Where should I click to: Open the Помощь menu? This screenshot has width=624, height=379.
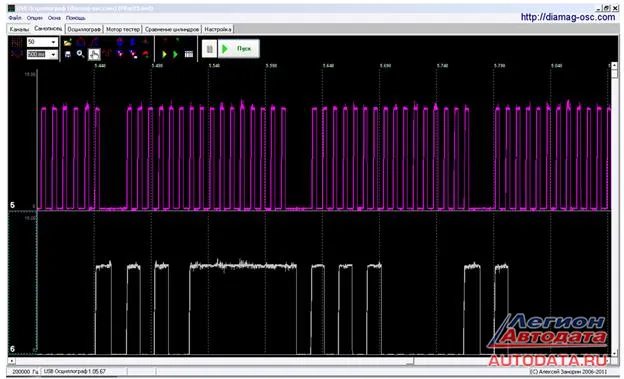[76, 18]
